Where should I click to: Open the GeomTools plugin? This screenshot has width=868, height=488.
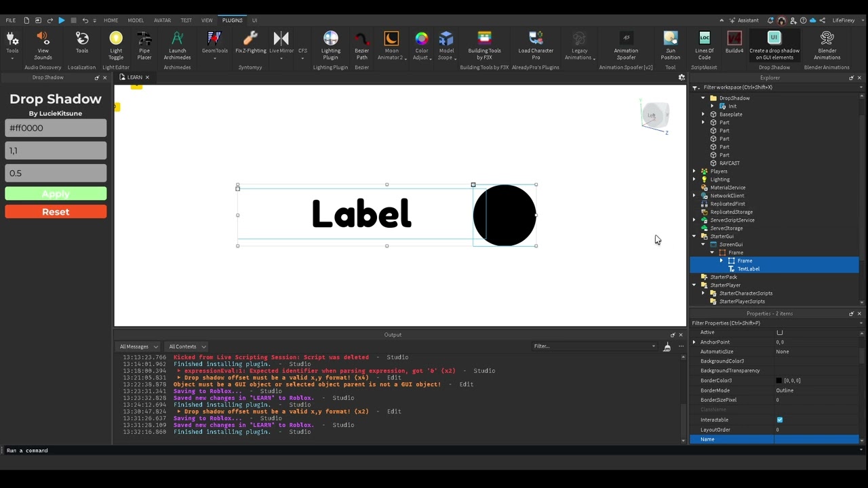point(214,45)
